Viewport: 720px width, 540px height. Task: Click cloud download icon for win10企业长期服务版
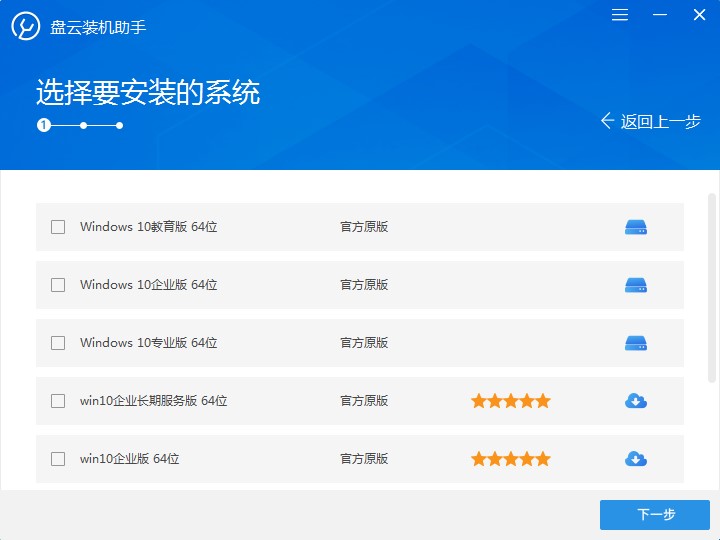[636, 401]
